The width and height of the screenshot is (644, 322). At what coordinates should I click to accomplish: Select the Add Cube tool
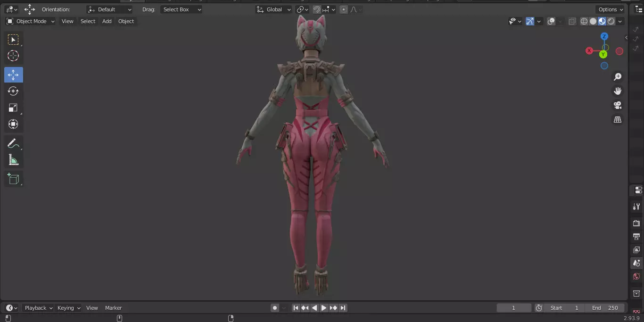[x=13, y=179]
